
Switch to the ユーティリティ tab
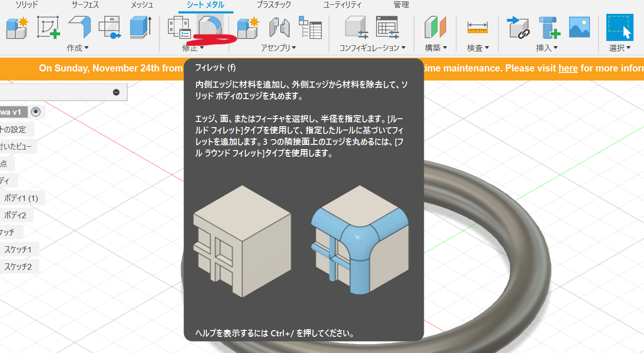[x=342, y=5]
